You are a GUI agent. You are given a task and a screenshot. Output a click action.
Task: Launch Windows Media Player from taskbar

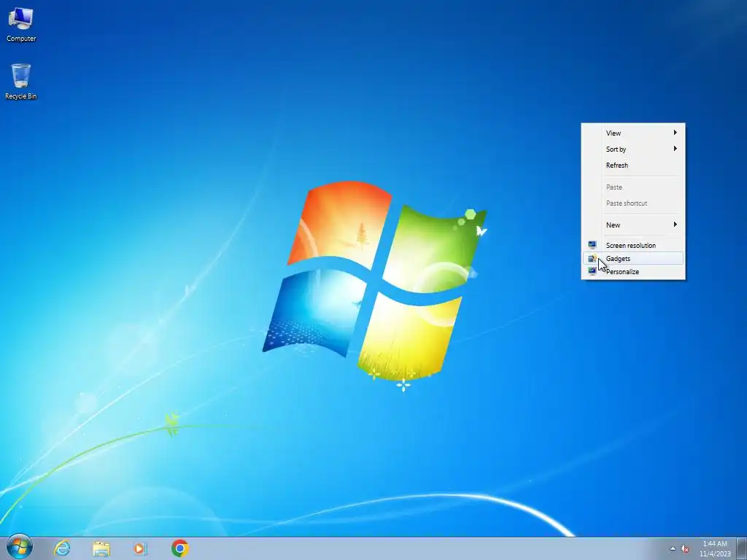pos(140,548)
